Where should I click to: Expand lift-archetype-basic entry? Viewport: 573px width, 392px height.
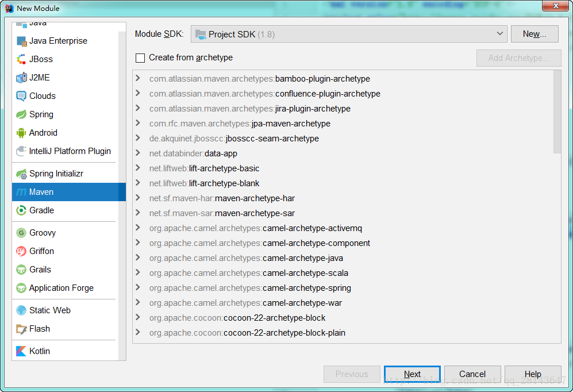(x=138, y=168)
